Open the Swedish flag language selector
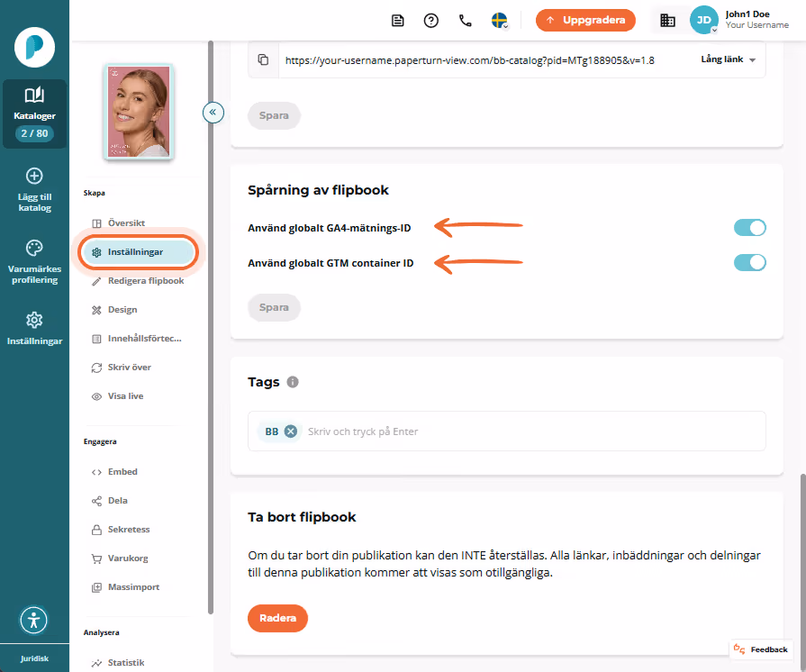 coord(499,21)
